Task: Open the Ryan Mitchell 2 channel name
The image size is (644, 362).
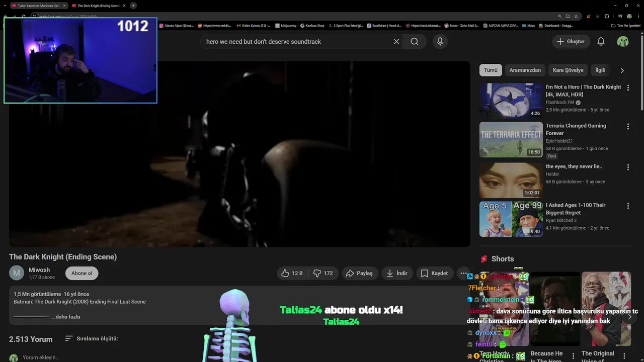Action: click(x=561, y=220)
